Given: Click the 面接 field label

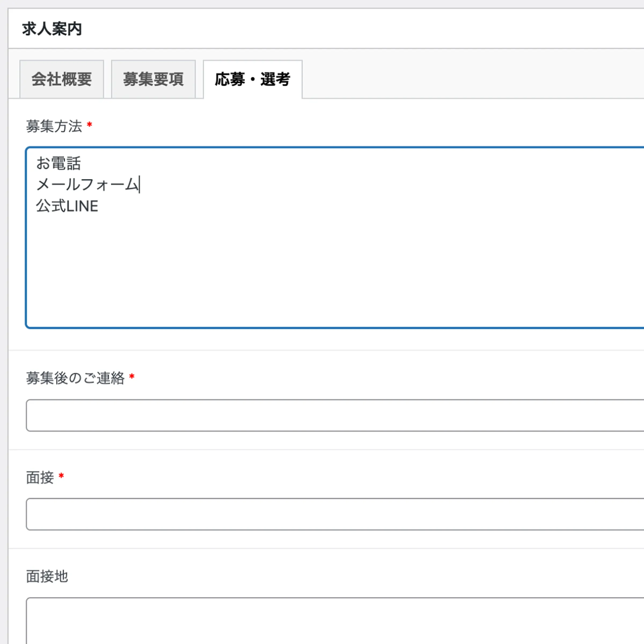Looking at the screenshot, I should 40,478.
